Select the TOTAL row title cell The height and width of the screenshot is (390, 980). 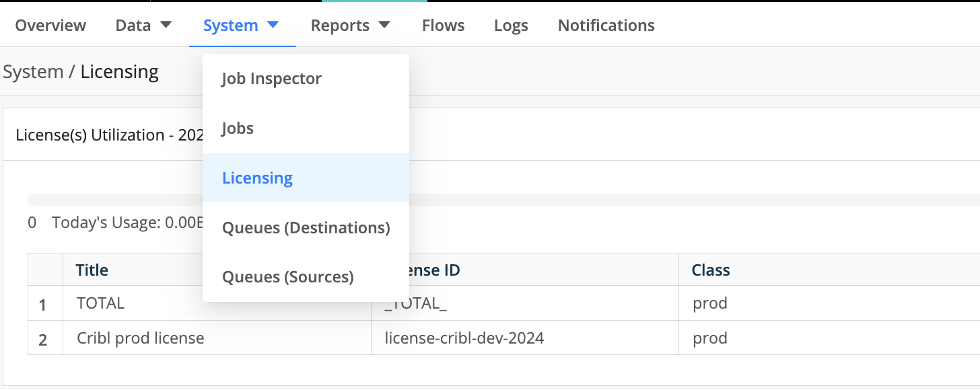tap(101, 303)
